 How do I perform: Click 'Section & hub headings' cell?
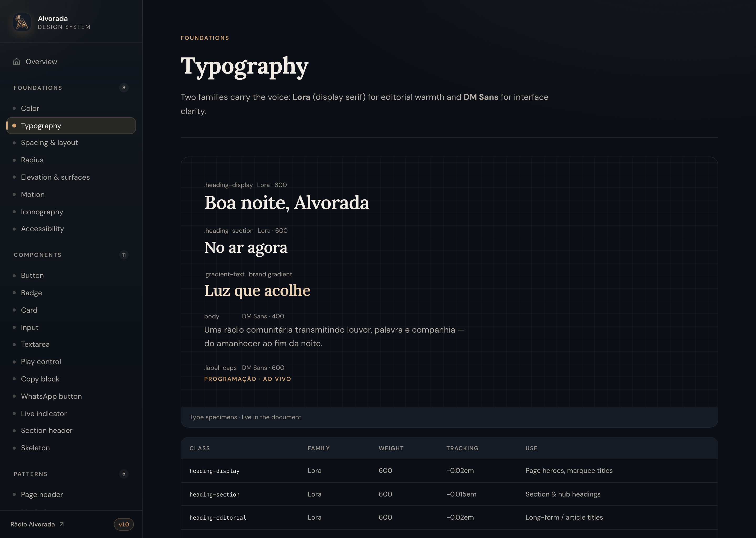[563, 494]
